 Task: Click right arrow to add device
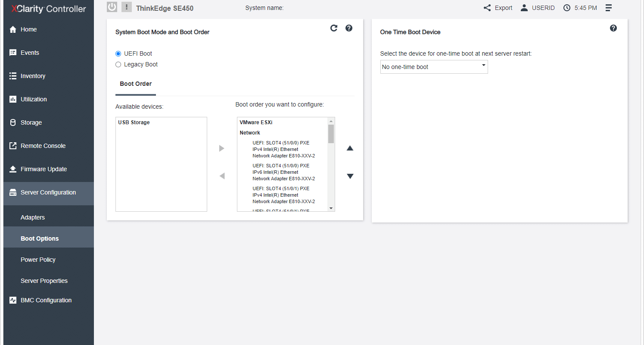pyautogui.click(x=222, y=148)
